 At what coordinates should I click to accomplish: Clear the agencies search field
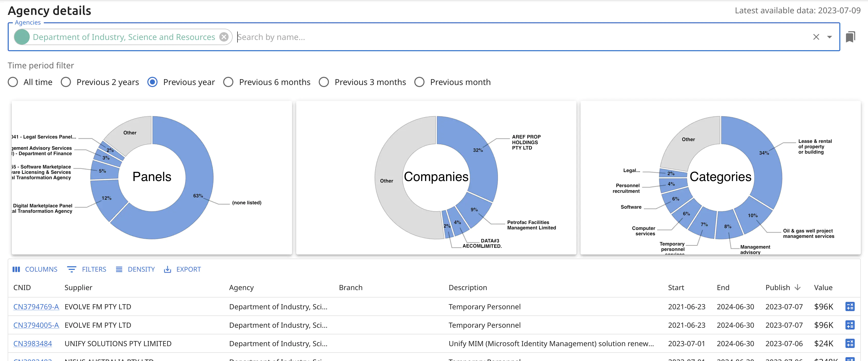click(x=816, y=37)
